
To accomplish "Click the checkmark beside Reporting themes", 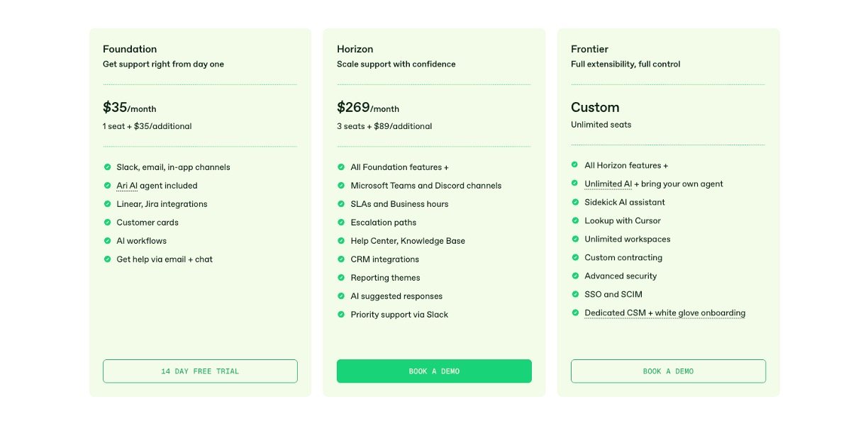I will pos(341,278).
